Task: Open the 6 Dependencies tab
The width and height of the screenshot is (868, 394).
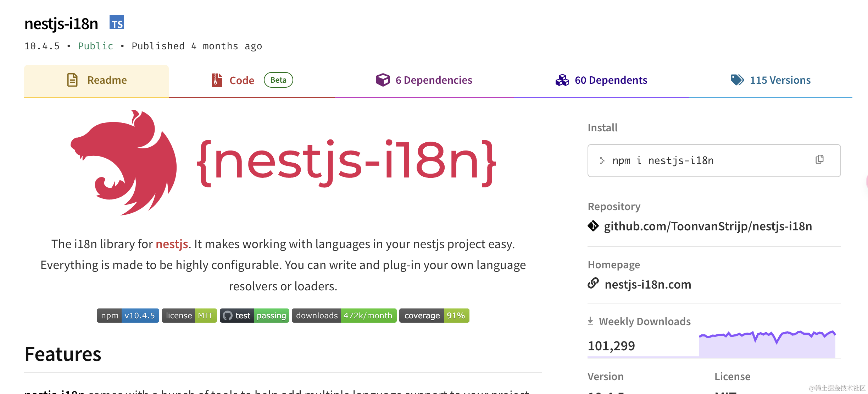Action: [433, 80]
